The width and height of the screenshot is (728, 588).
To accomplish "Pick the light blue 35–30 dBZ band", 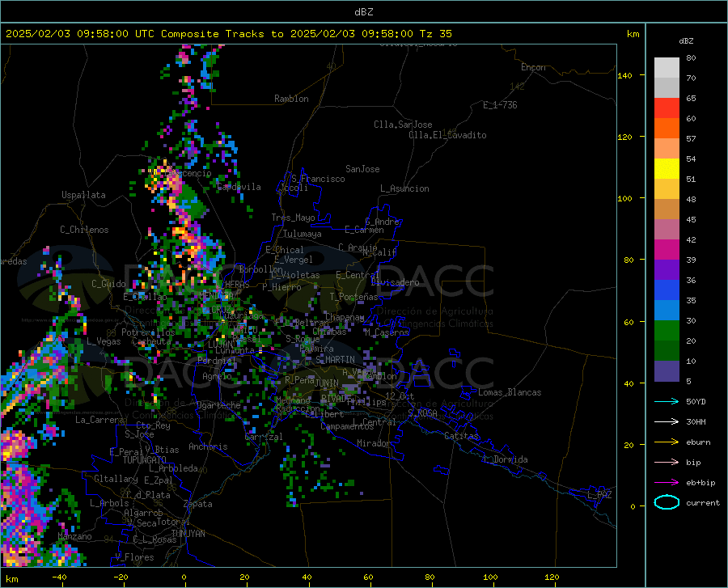I will (667, 311).
